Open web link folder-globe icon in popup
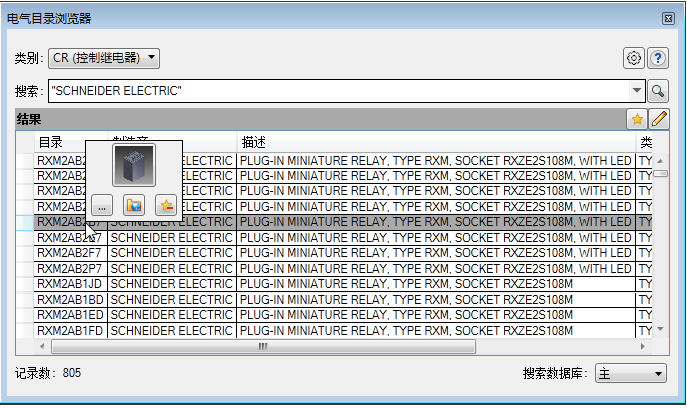 [x=134, y=206]
